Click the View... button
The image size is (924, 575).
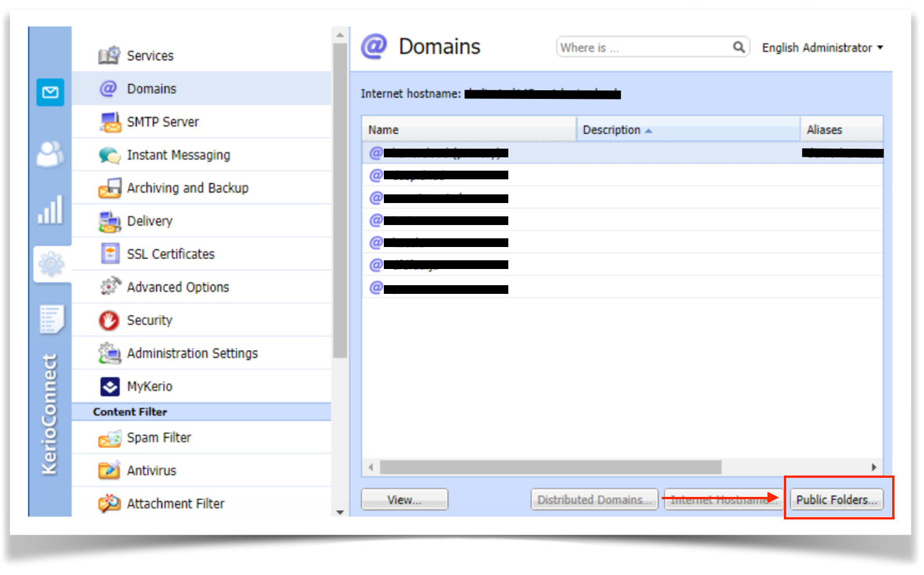click(405, 500)
